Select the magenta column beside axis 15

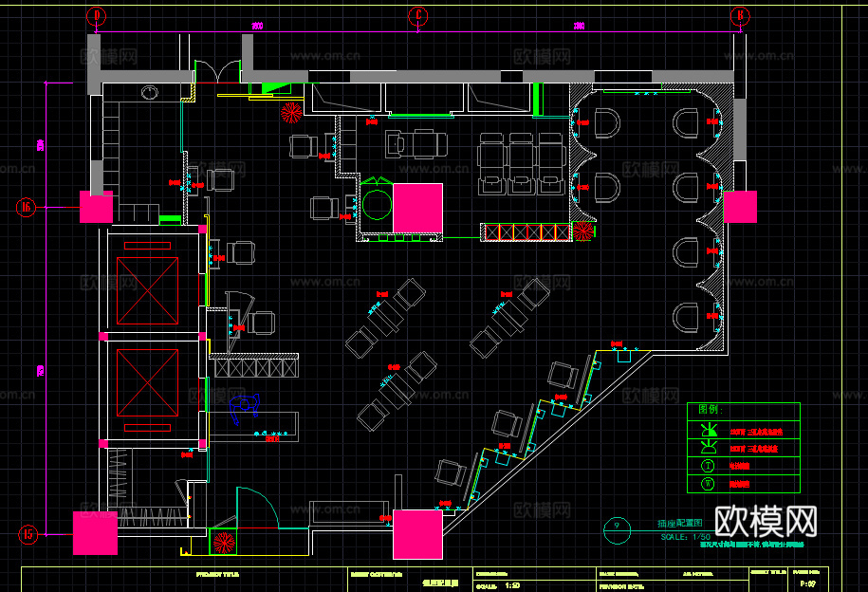95,532
